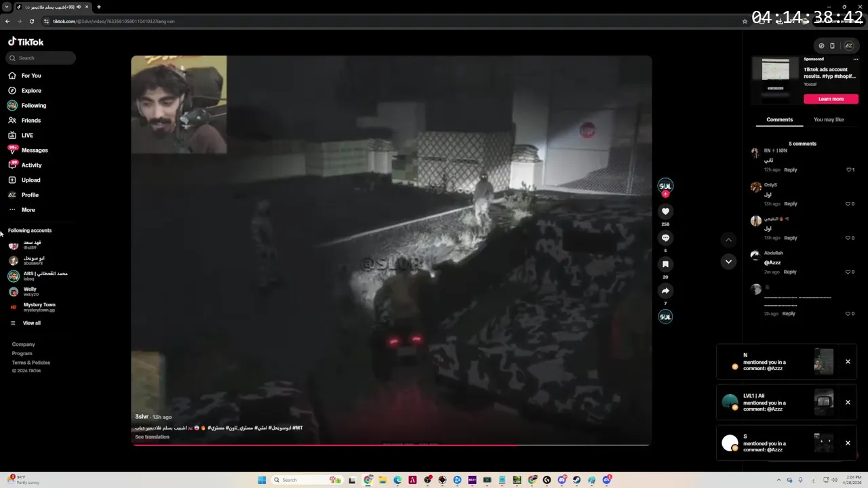868x488 pixels.
Task: Focus the TikTok search field
Action: [41, 58]
